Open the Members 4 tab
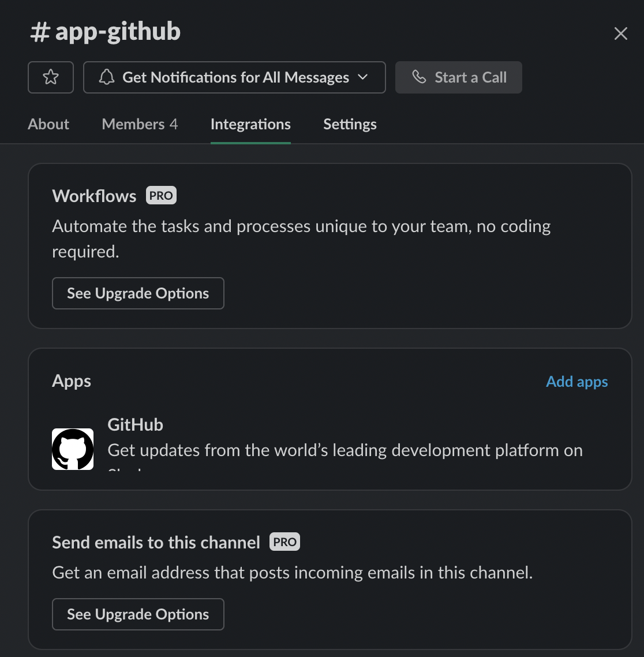 point(140,124)
